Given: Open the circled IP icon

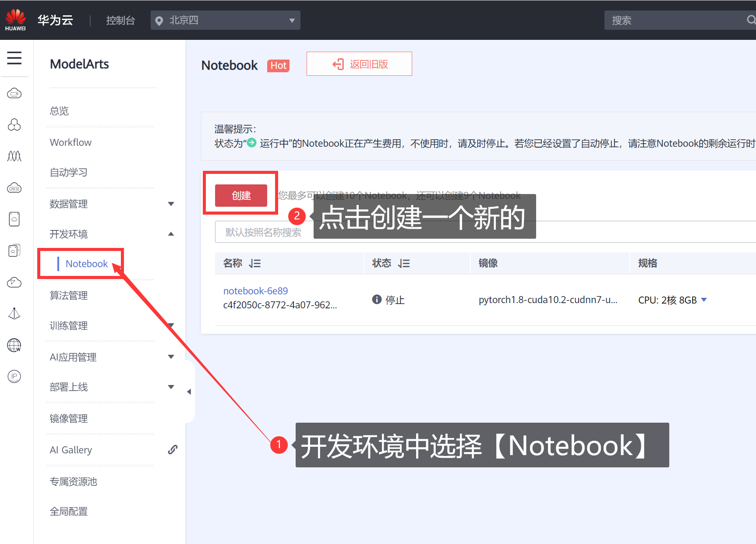Looking at the screenshot, I should point(14,376).
